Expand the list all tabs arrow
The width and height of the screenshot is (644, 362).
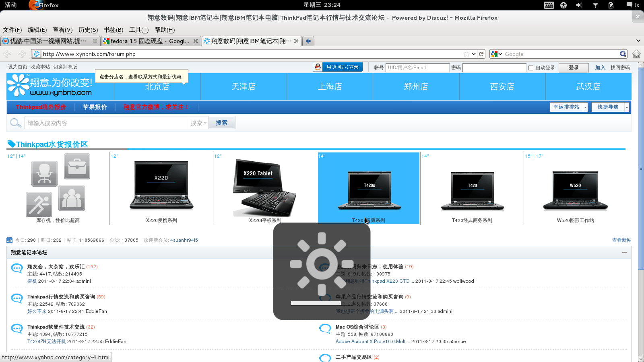point(638,41)
